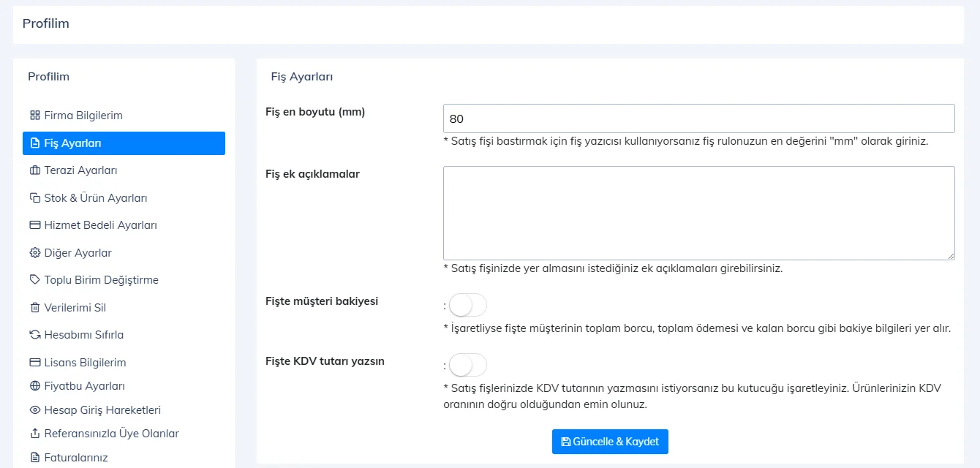This screenshot has width=980, height=468.
Task: Select Fiş Ayarları in the sidebar
Action: point(124,143)
